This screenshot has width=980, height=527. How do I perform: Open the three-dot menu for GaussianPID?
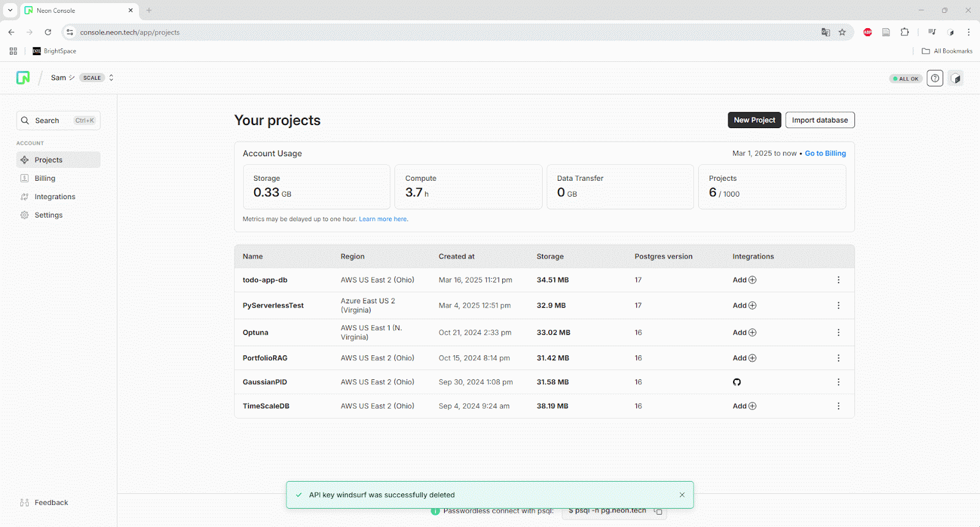point(839,382)
